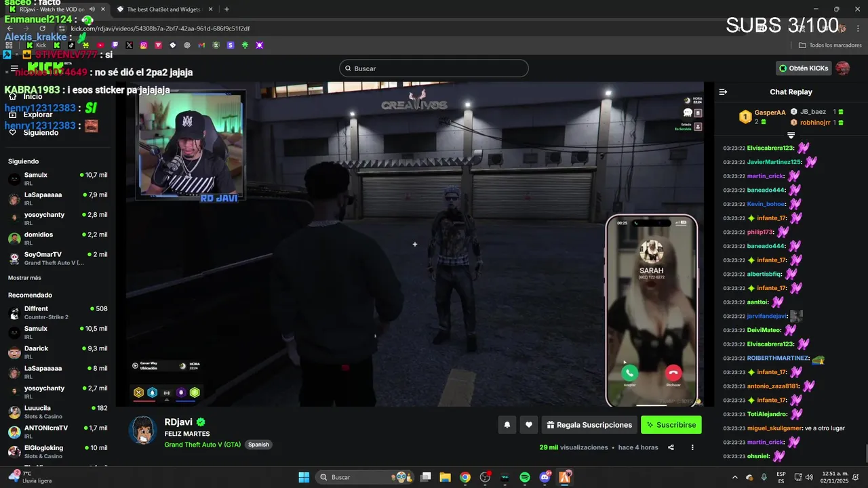This screenshot has width=868, height=488.
Task: Open TikTok bookmark in bookmarks bar
Action: click(x=71, y=45)
